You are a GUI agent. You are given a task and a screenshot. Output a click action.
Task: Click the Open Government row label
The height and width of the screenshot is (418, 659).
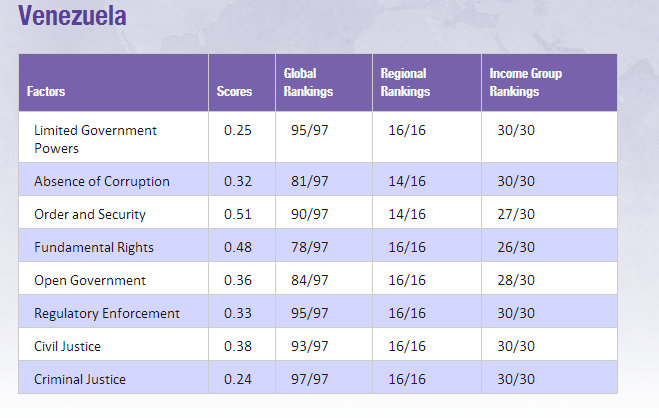pos(90,280)
